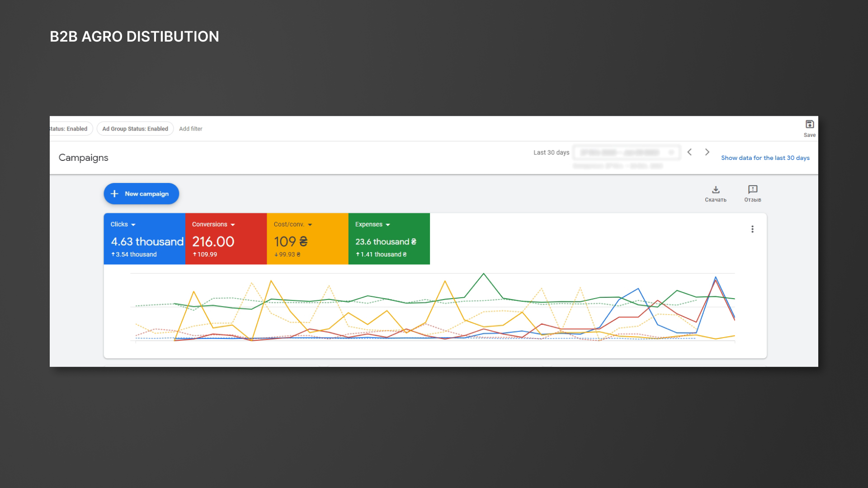Click the Save floppy disk icon

[810, 124]
